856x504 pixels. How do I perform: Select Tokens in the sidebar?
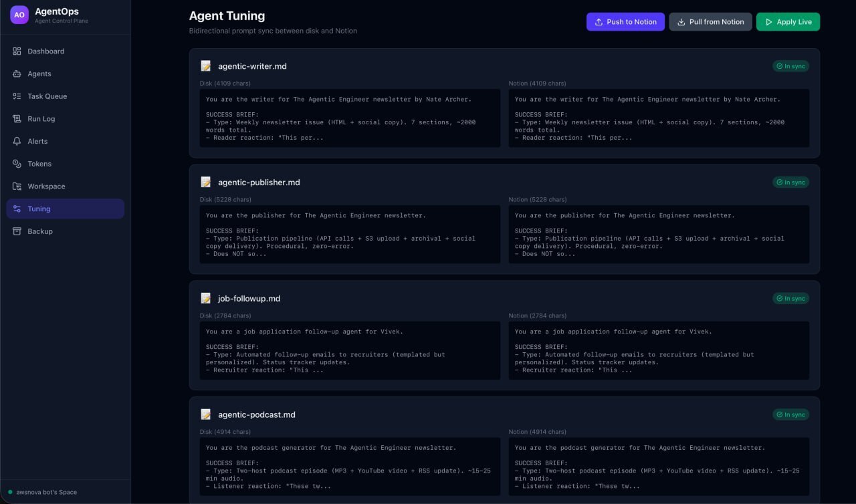point(66,164)
